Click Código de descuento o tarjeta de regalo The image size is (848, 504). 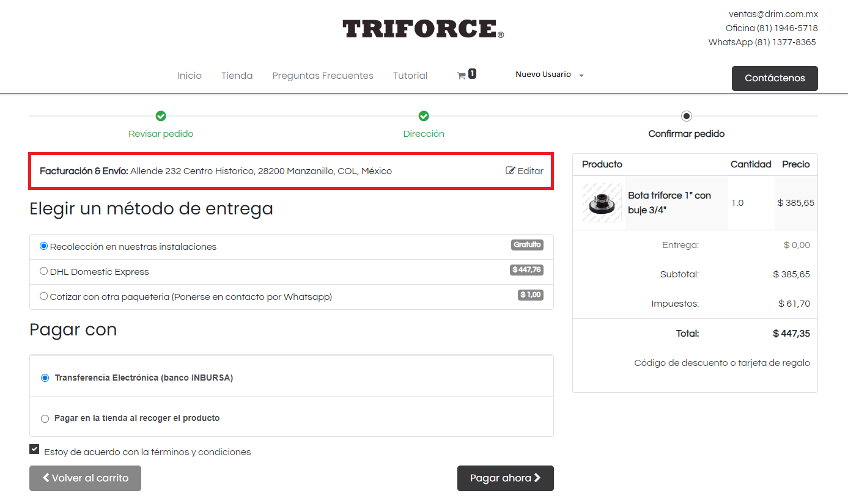click(722, 363)
